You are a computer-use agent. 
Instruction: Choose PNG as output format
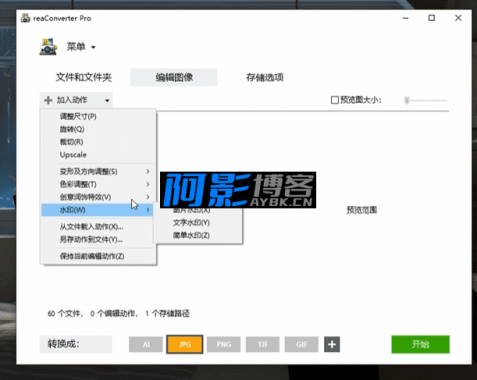224,344
